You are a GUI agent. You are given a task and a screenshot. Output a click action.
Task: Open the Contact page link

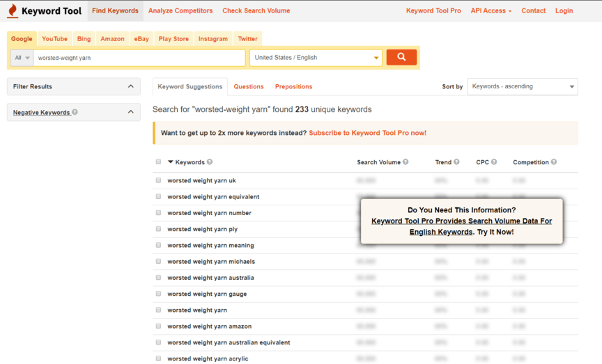(x=533, y=10)
